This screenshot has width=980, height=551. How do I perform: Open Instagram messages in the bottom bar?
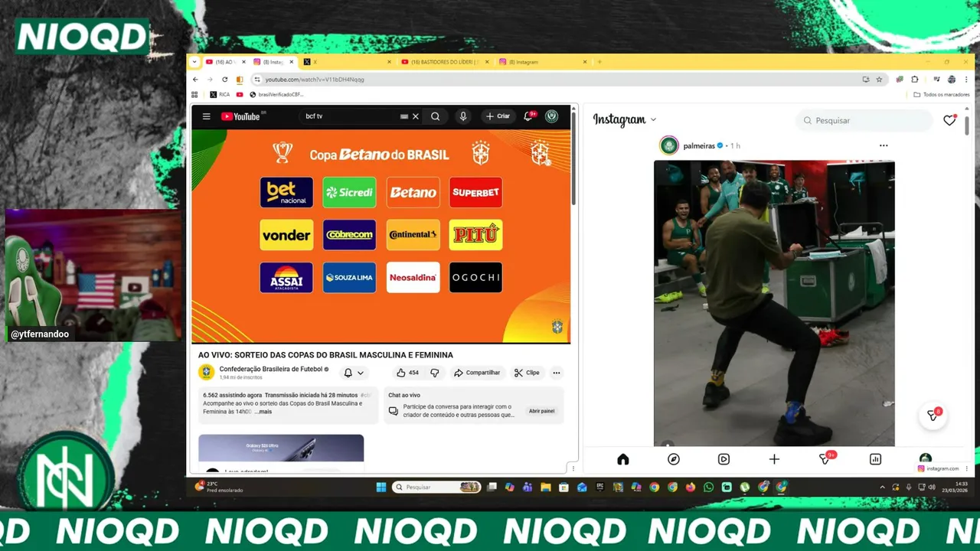coord(825,458)
